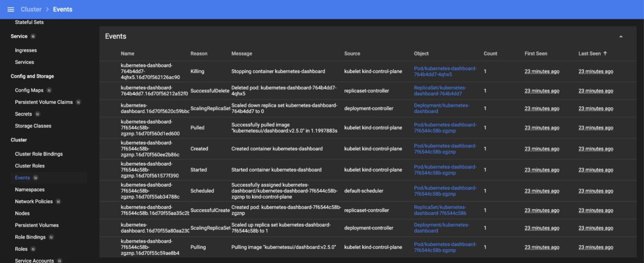Open Service Accounts in sidebar
Image resolution: width=644 pixels, height=263 pixels.
click(35, 261)
